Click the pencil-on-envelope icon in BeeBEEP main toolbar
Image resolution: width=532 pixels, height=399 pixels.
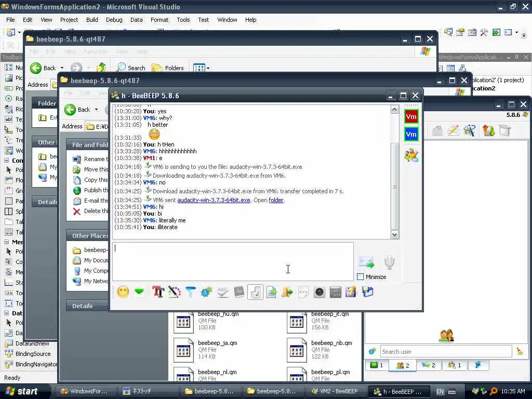pyautogui.click(x=453, y=130)
